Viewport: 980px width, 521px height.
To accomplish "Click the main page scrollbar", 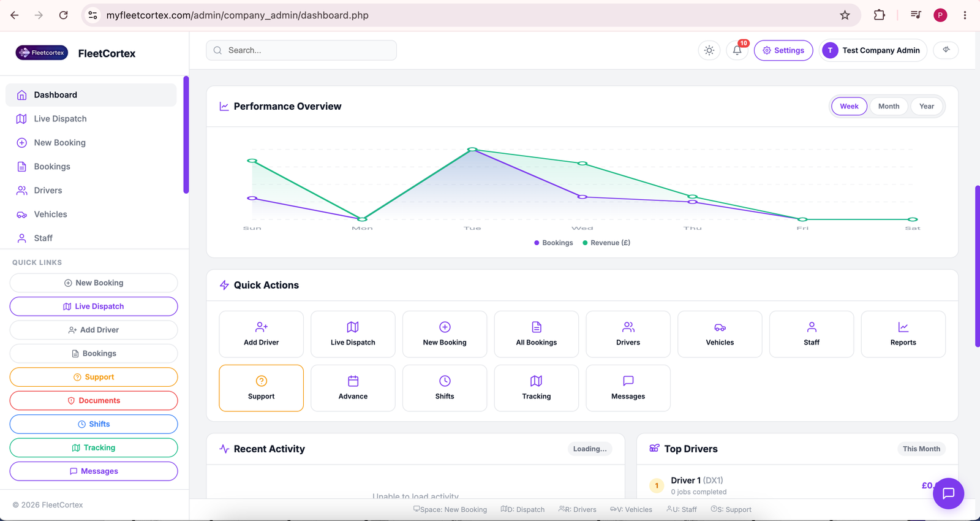I will (977, 267).
